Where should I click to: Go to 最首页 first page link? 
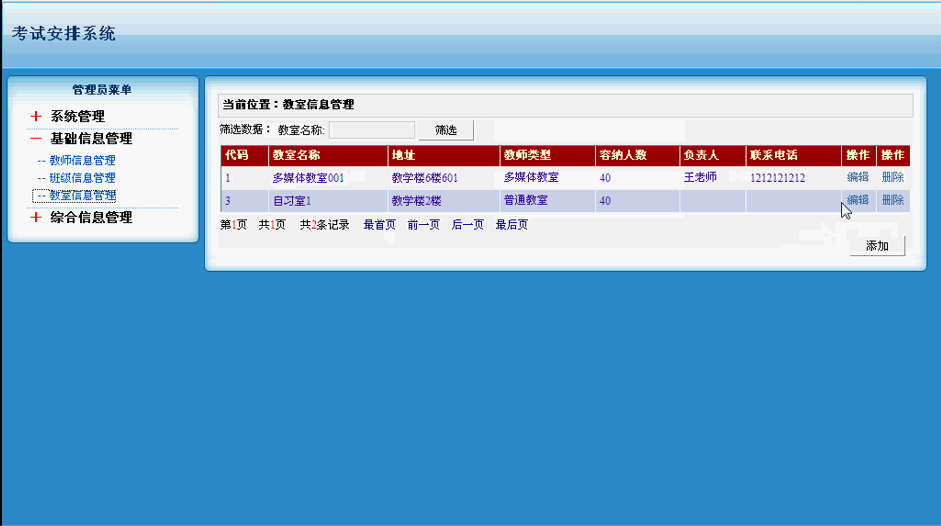pyautogui.click(x=379, y=225)
